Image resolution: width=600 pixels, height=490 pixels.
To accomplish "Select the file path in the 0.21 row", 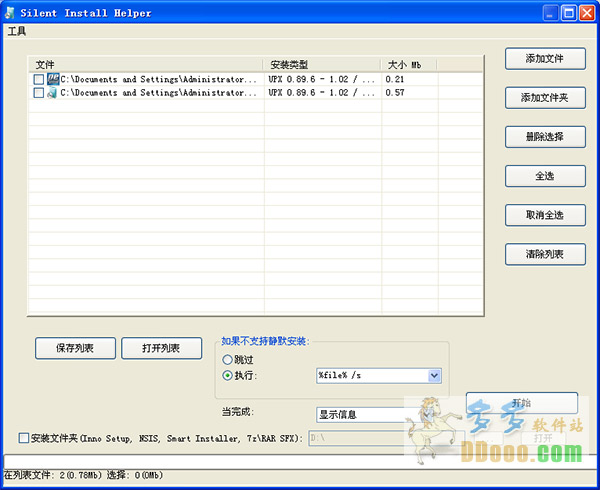I will 159,79.
